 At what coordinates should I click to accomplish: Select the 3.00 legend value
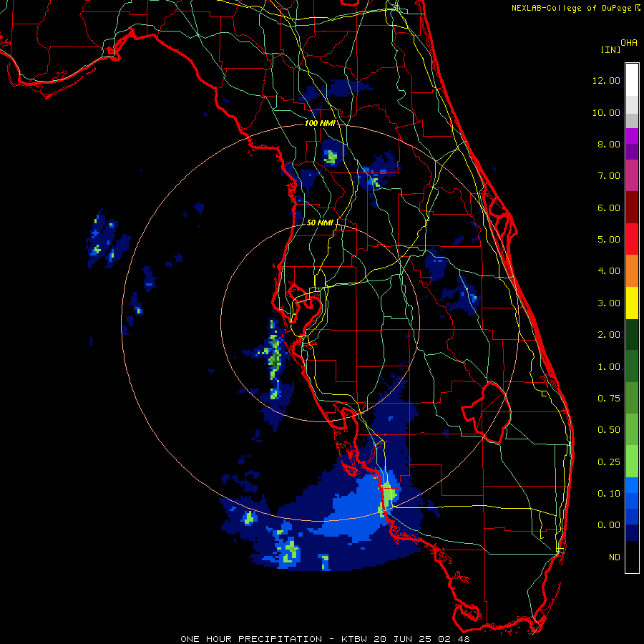coord(609,303)
